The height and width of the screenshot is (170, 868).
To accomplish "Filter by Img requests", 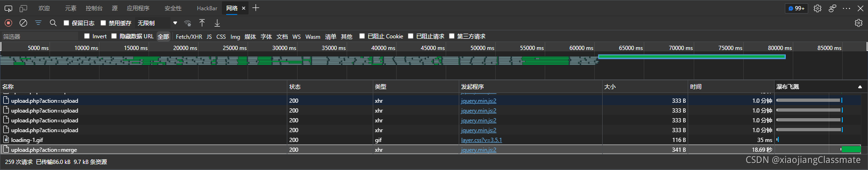I will click(235, 36).
